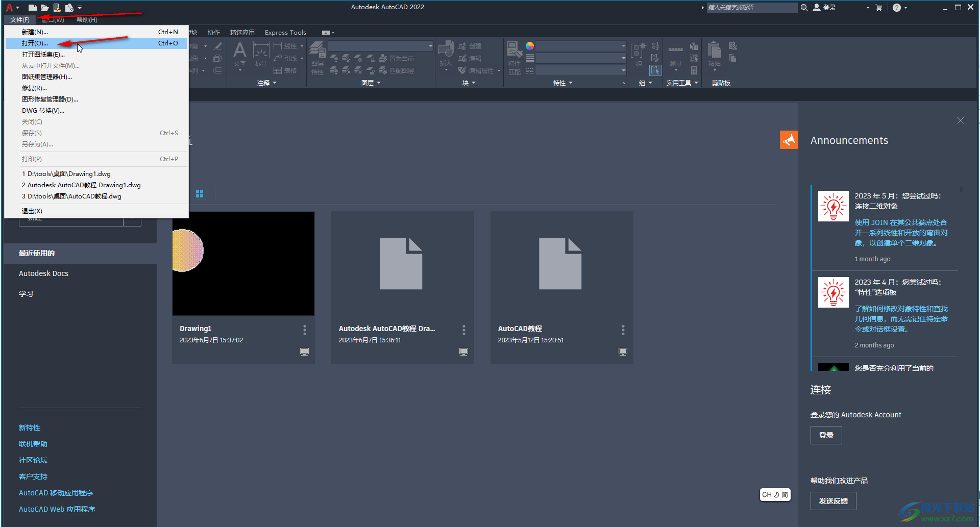Click the 登录 sign-in user entry in the title bar
This screenshot has height=527, width=980.
click(824, 8)
